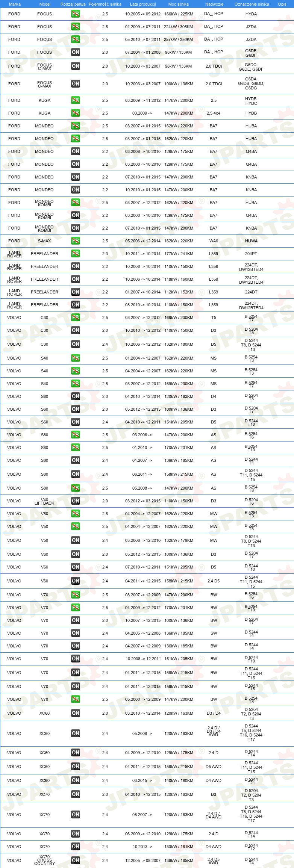This screenshot has width=294, height=868.
Task: Click the ON icon in the XC60 D3 / D4 row
Action: coord(76,713)
